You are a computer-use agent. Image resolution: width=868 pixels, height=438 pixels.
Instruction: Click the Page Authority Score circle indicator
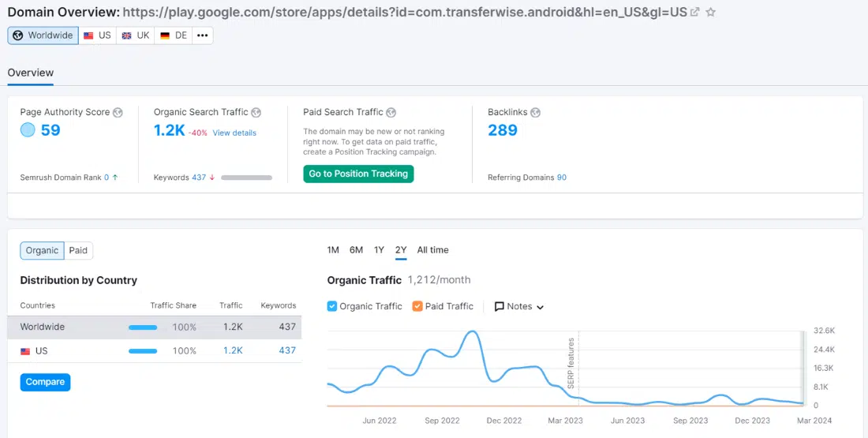[28, 130]
